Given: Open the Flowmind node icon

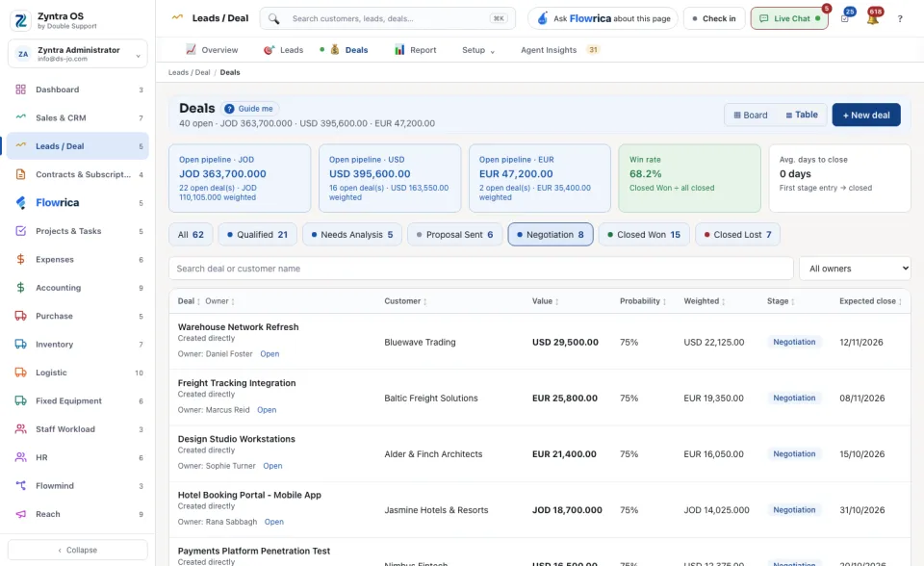Looking at the screenshot, I should tap(20, 486).
